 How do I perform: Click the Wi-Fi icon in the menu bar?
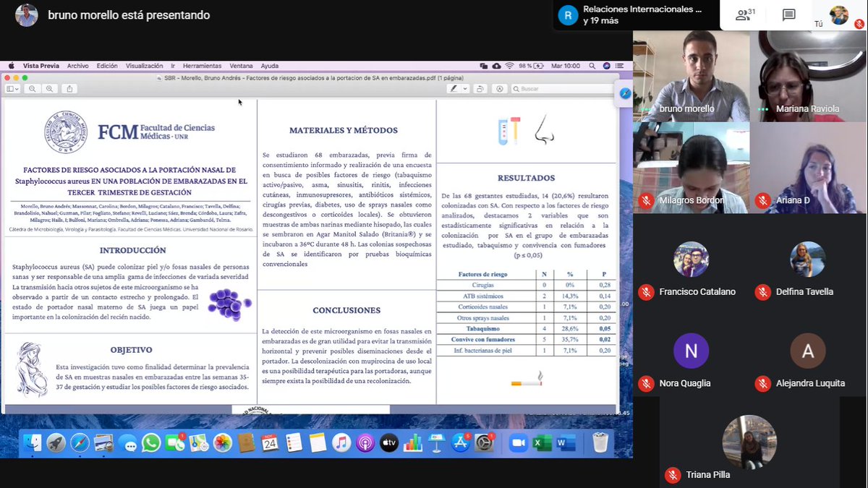coord(511,66)
